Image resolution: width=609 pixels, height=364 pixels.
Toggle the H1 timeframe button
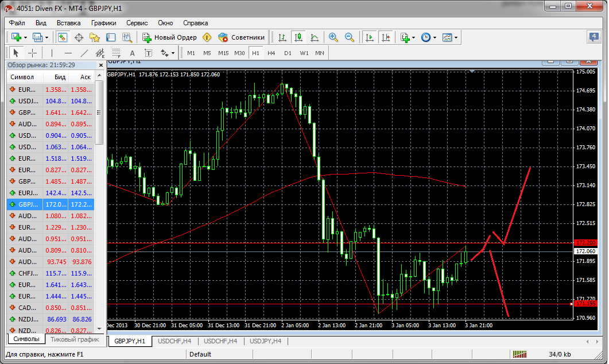point(255,53)
